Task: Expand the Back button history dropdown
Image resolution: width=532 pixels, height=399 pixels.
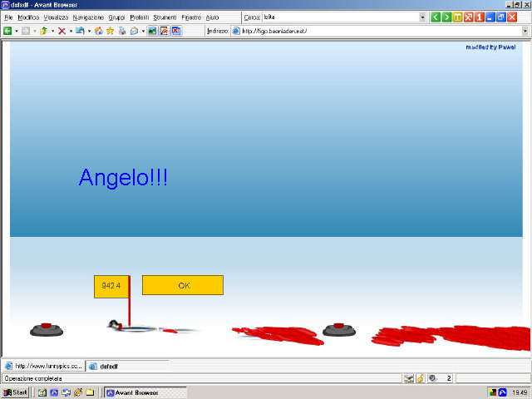Action: coord(17,31)
